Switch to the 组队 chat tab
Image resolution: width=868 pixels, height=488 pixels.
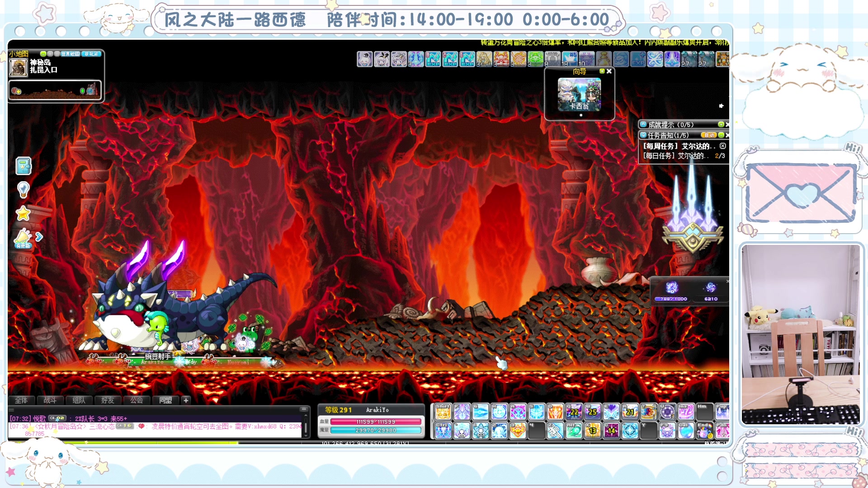pos(79,400)
